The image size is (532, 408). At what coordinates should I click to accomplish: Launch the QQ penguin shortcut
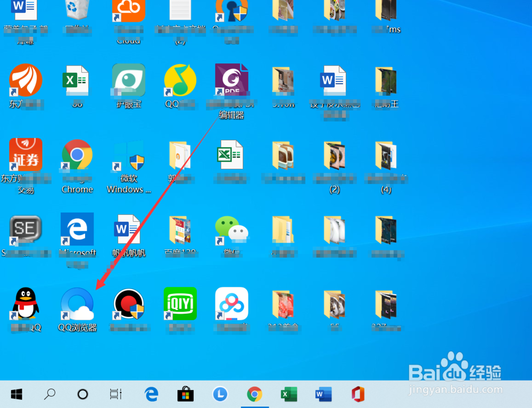click(x=26, y=304)
